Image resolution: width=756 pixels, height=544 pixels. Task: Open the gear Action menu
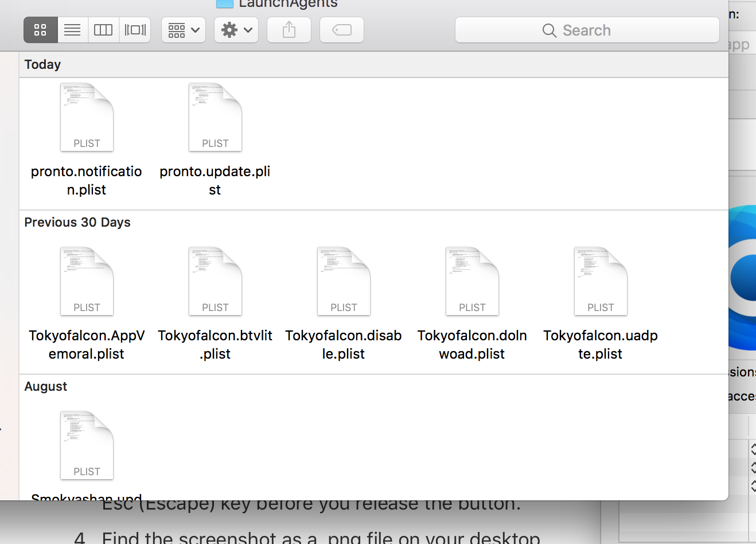(x=236, y=30)
